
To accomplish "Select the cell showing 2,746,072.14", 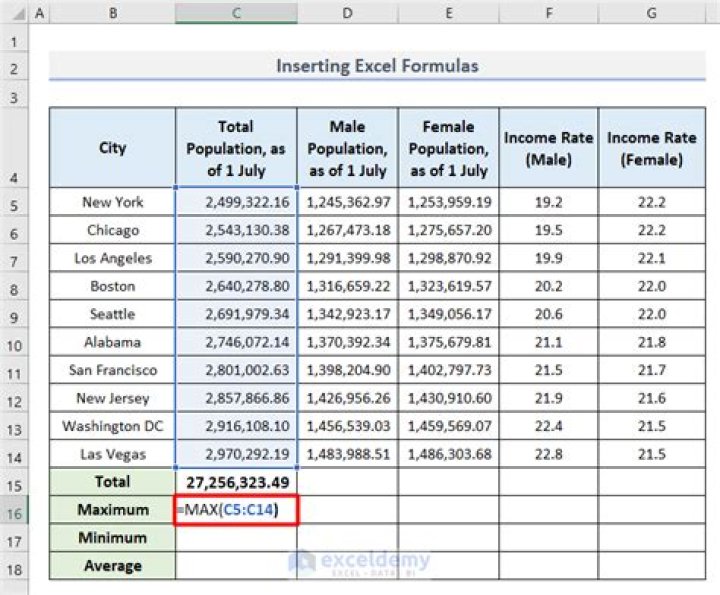I will 236,342.
